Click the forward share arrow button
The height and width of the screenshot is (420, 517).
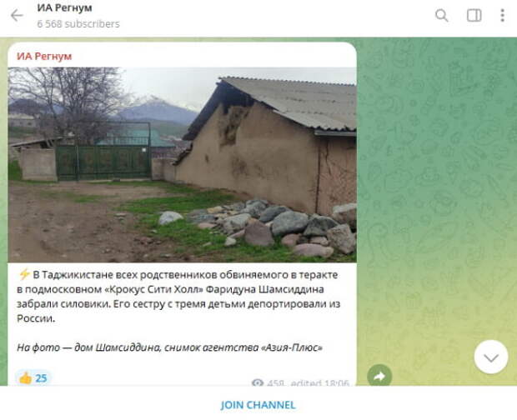[x=379, y=376]
